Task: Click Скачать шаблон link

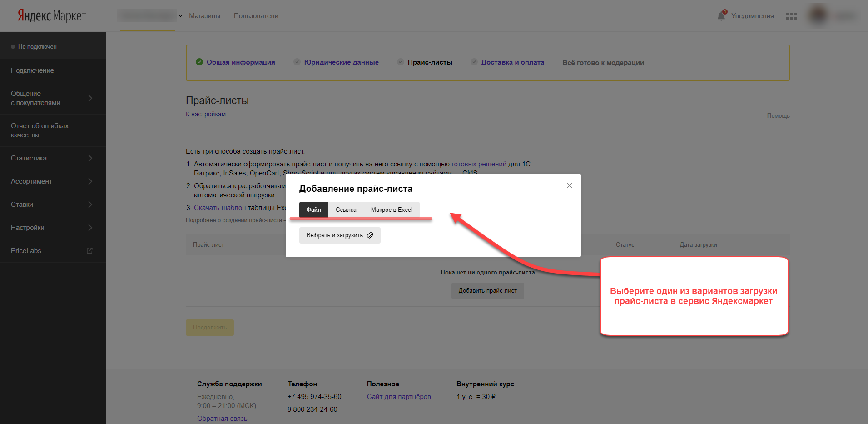Action: (220, 208)
